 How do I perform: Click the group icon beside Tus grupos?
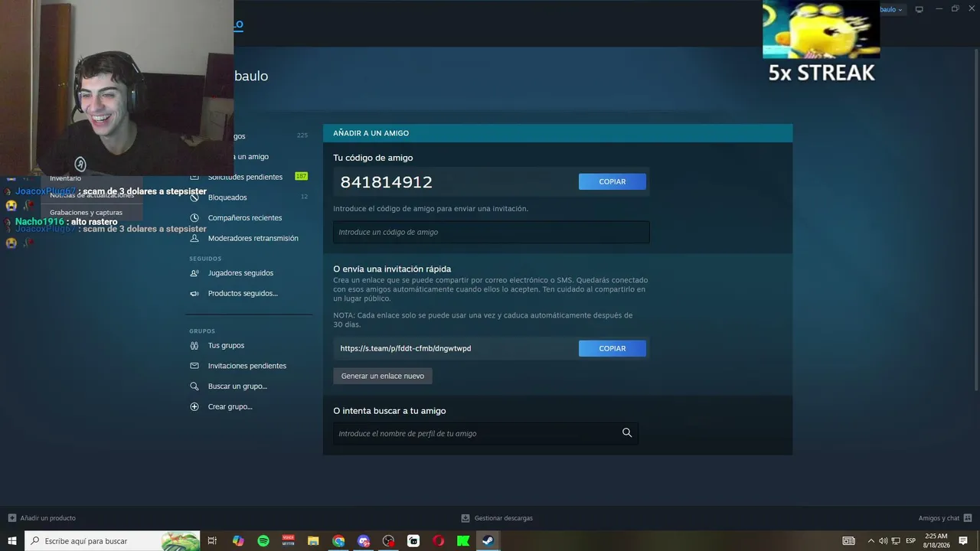pos(194,345)
